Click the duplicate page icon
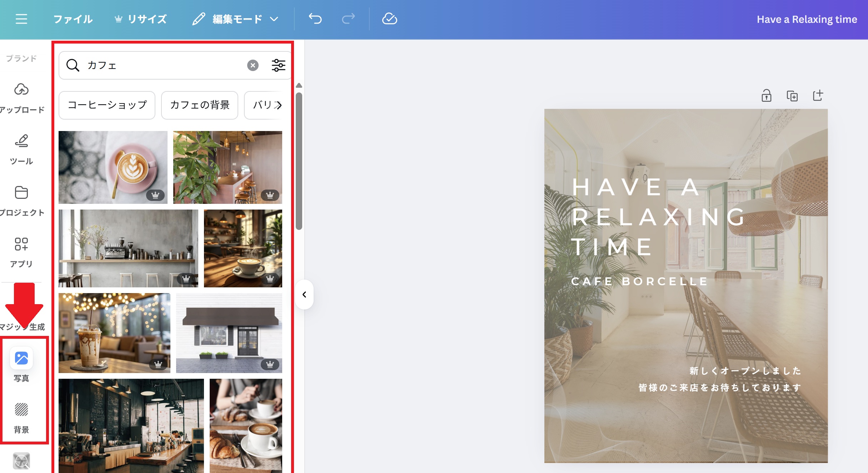 pyautogui.click(x=792, y=96)
